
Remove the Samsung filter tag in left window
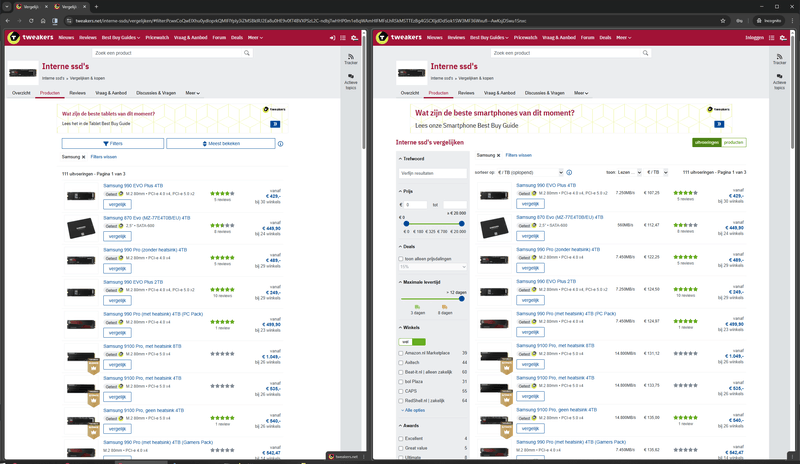click(x=84, y=157)
